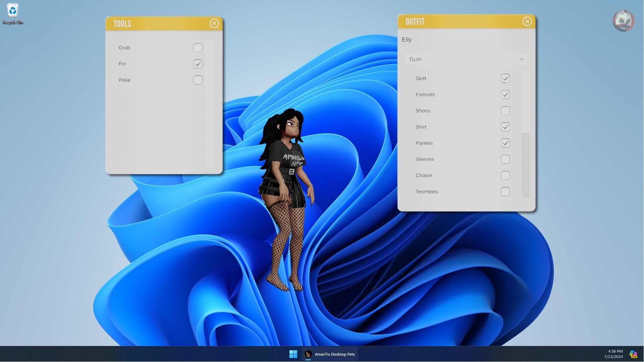Disable the Pin tool checkbox
The image size is (644, 362).
click(198, 64)
